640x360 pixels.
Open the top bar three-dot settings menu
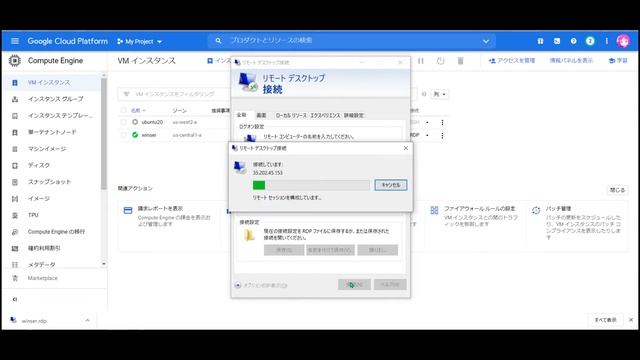[607, 41]
